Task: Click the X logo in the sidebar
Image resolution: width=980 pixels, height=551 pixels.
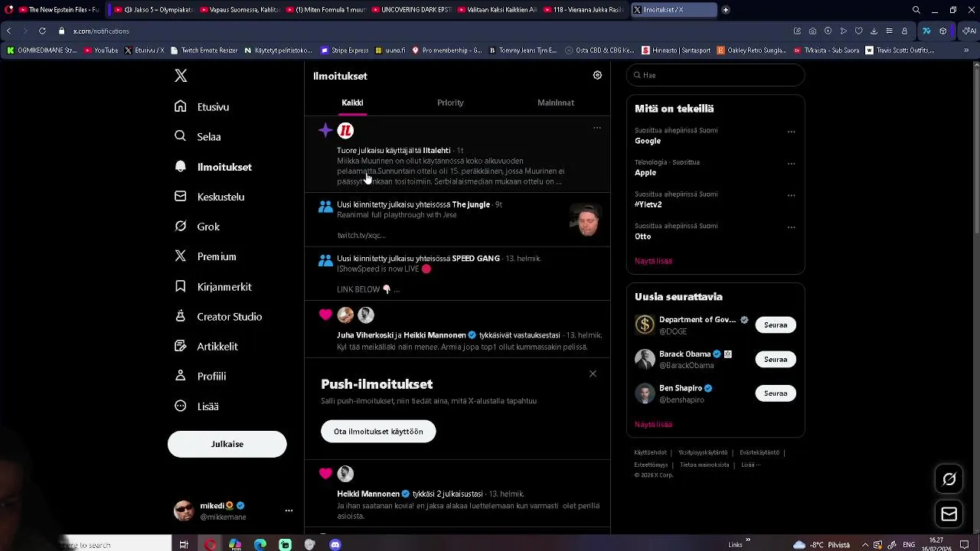Action: click(x=181, y=76)
